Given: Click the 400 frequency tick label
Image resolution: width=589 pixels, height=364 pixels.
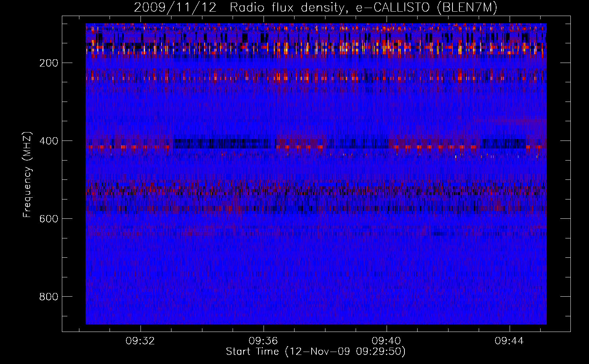Looking at the screenshot, I should click(x=49, y=141).
